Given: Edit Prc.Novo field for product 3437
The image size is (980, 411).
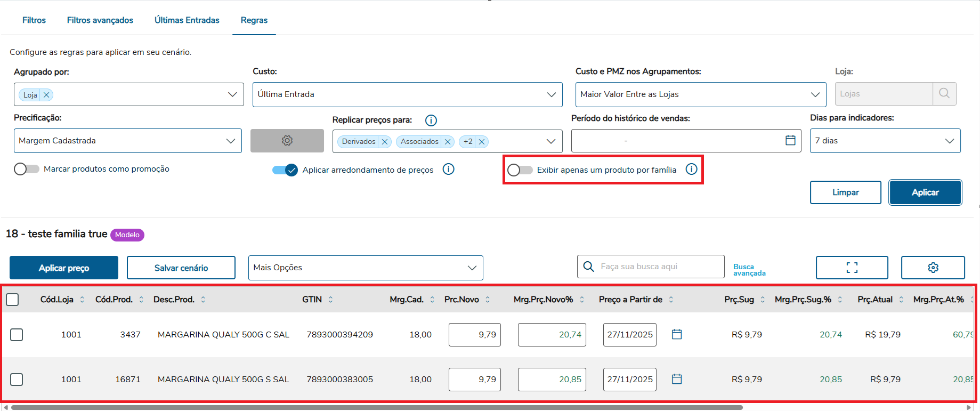Looking at the screenshot, I should click(475, 335).
